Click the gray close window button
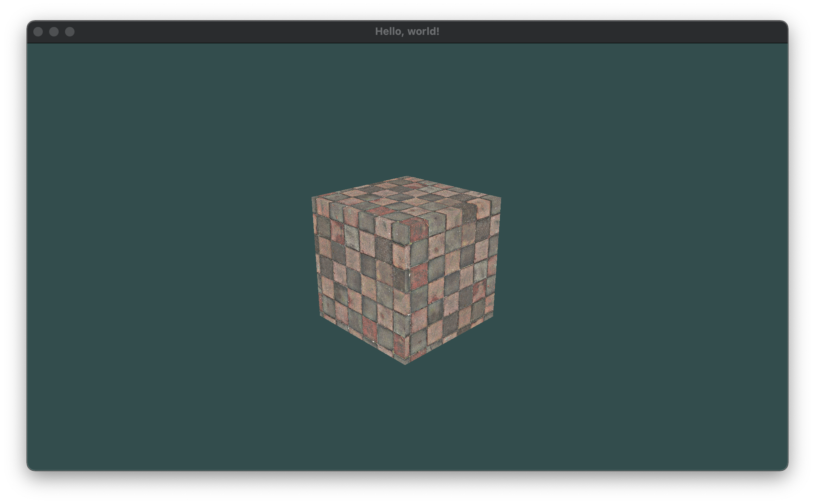 [x=38, y=32]
